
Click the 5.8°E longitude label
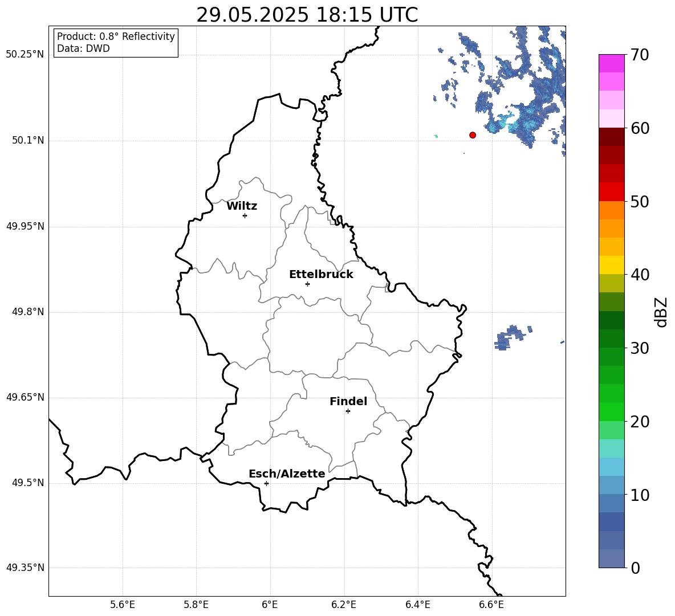[x=196, y=605]
